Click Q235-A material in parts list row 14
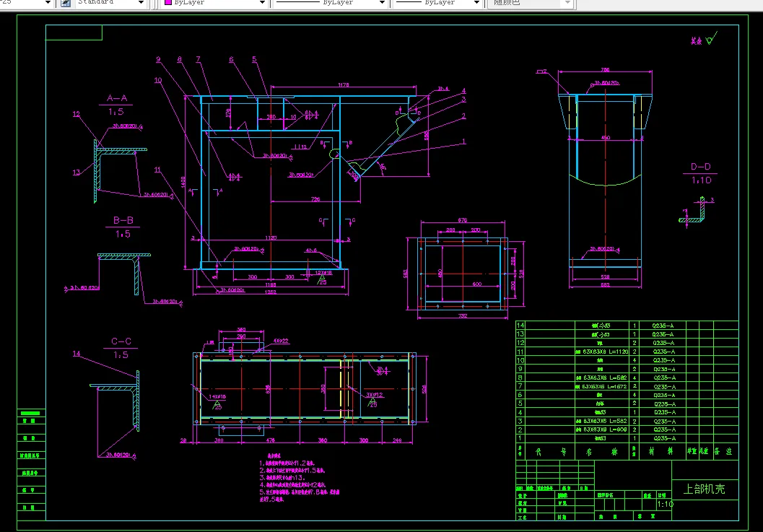Viewport: 763px width, 532px height. click(x=663, y=326)
